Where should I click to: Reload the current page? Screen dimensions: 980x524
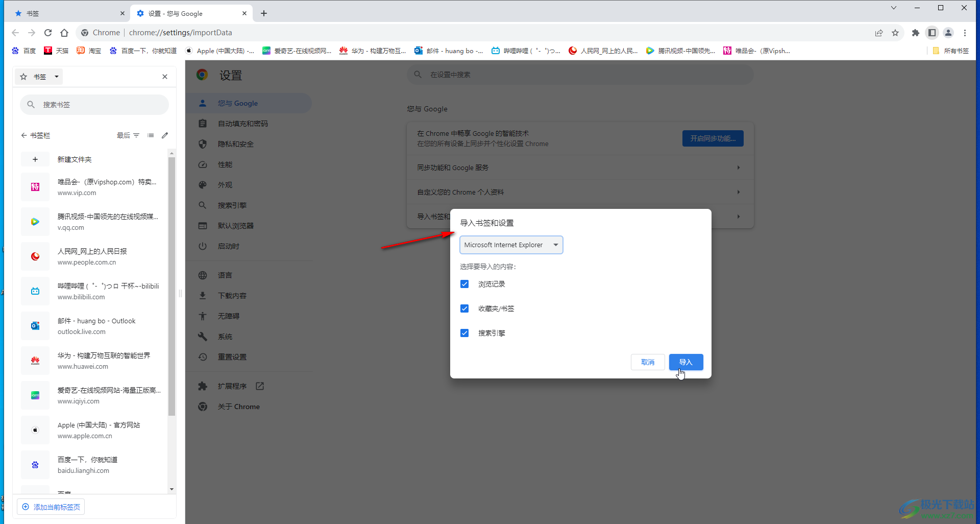pos(48,33)
